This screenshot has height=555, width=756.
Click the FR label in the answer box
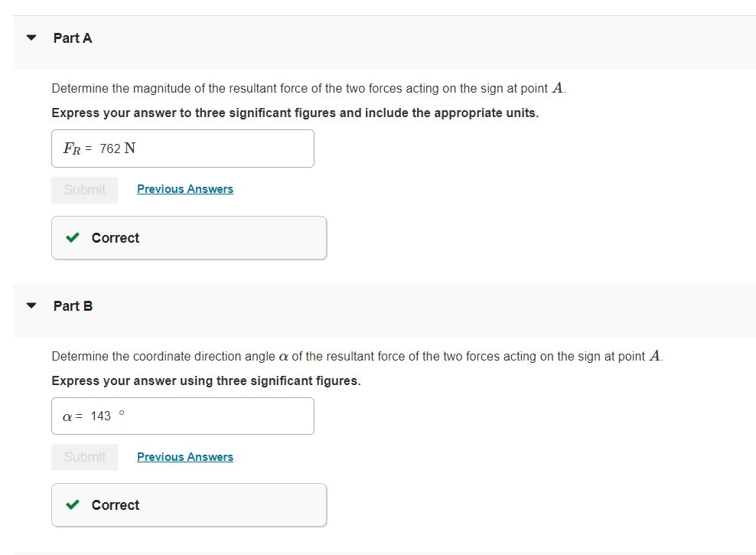click(70, 148)
